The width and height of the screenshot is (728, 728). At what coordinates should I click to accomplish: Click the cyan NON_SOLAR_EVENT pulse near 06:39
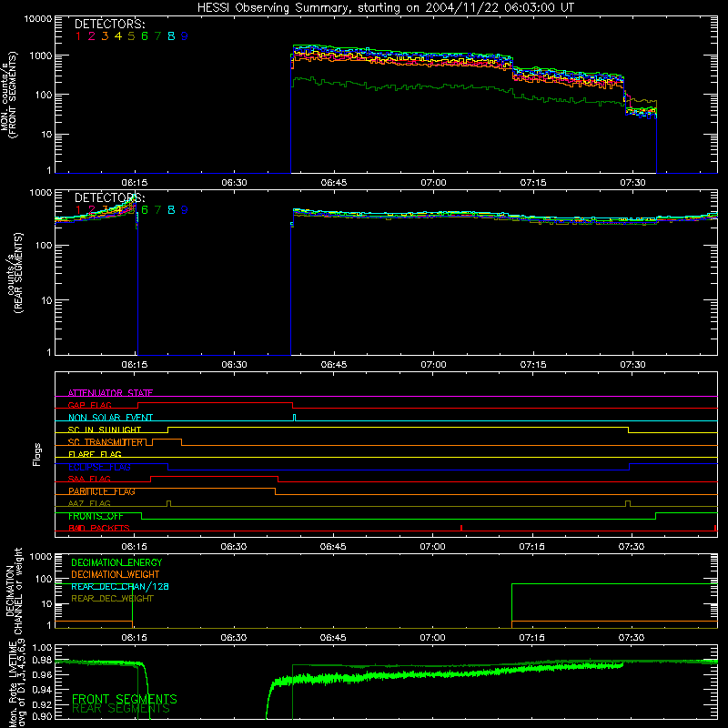point(294,418)
